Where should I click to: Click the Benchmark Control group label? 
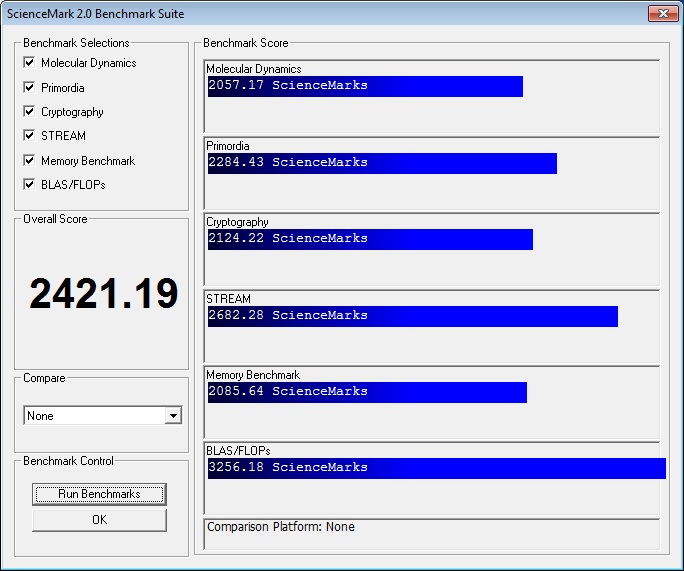click(x=68, y=461)
